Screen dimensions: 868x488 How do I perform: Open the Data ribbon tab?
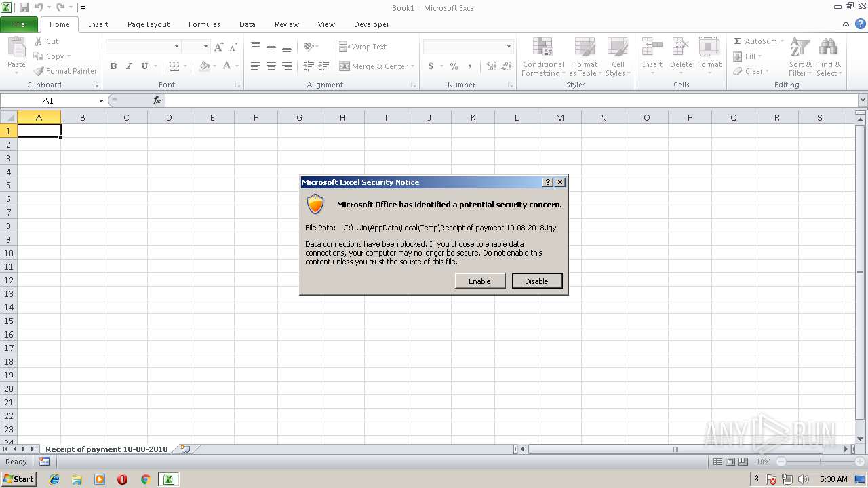[248, 24]
